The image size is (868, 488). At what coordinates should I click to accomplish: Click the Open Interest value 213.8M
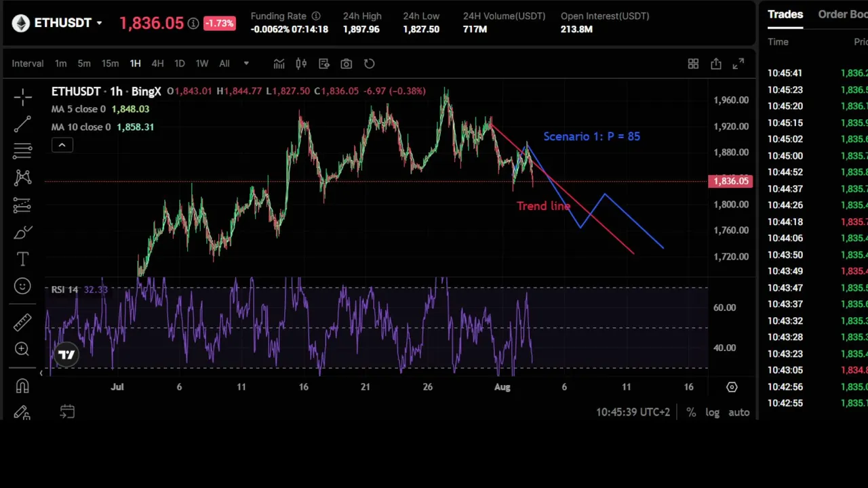[x=576, y=30]
